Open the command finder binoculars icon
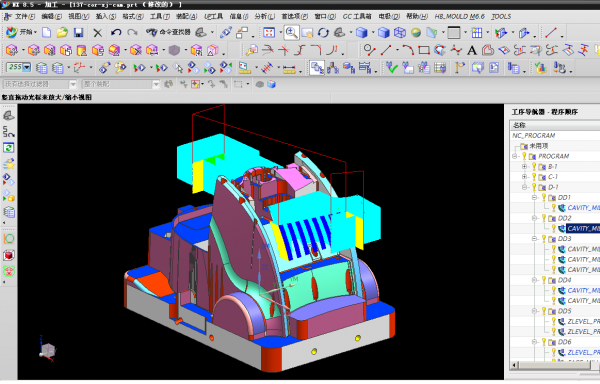Viewport: 600px width, 384px height. click(151, 33)
